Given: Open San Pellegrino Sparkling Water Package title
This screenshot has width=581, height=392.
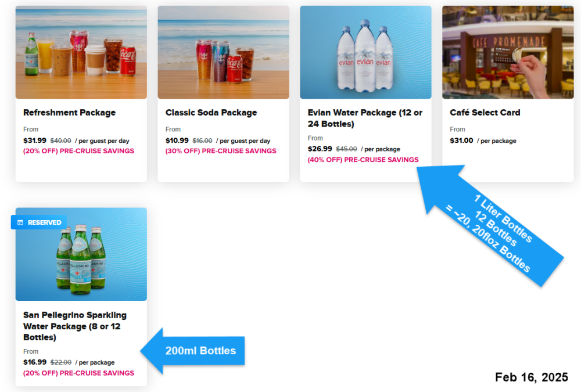Looking at the screenshot, I should pos(75,326).
